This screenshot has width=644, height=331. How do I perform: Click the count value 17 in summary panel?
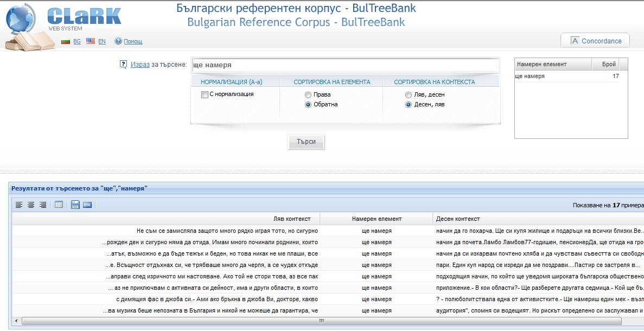(x=615, y=77)
